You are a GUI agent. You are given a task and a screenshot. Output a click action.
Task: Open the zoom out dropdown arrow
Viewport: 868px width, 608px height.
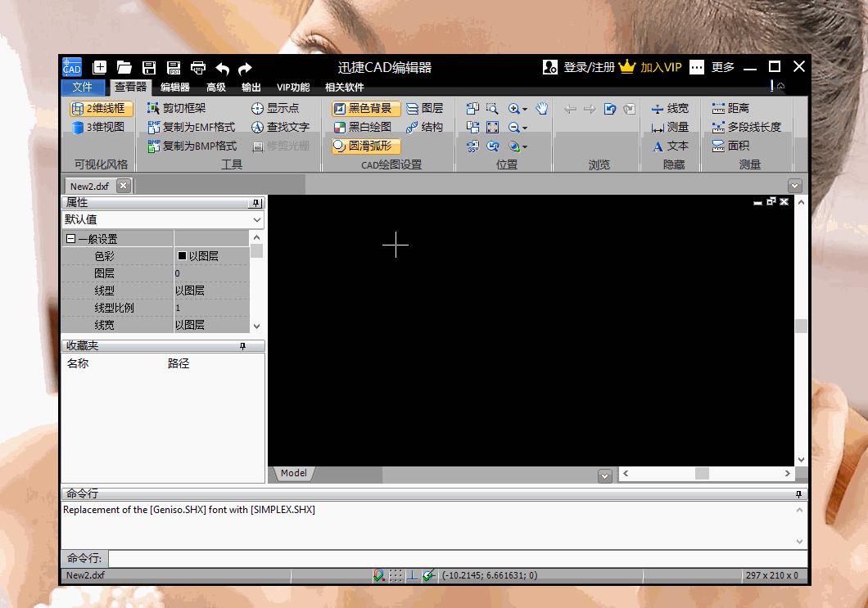(x=524, y=128)
